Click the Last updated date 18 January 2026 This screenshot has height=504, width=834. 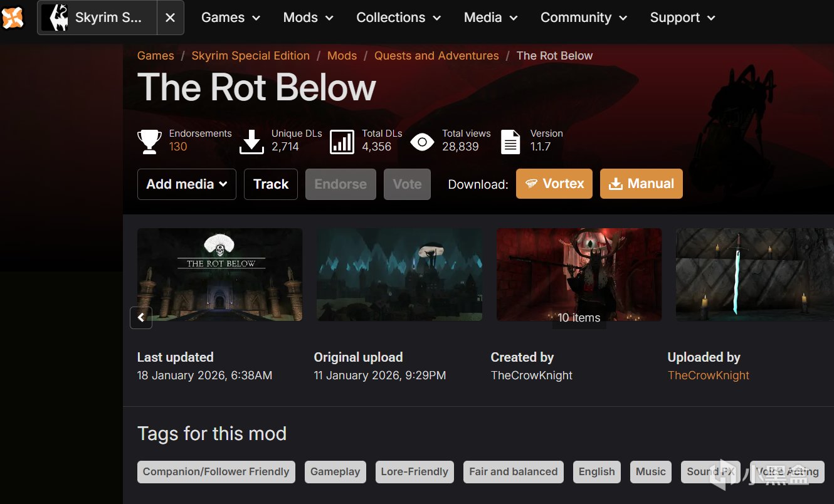point(204,375)
